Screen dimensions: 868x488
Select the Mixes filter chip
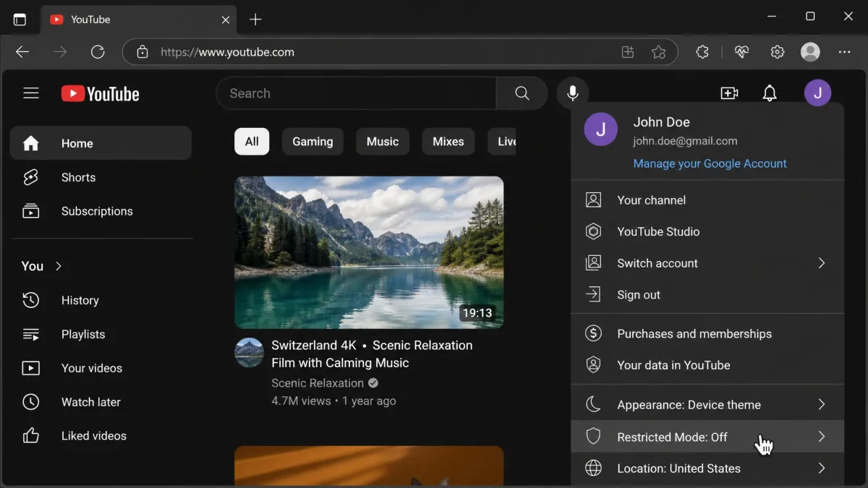tap(448, 142)
